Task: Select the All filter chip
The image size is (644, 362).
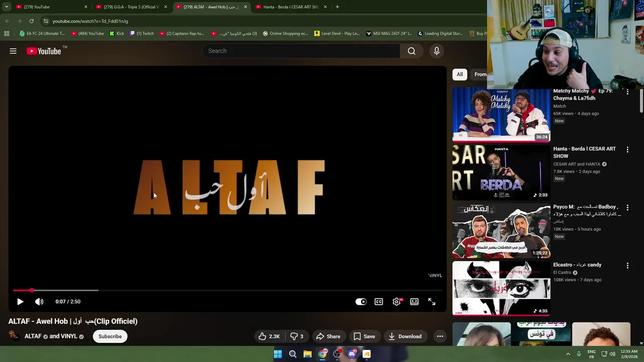Action: 460,74
